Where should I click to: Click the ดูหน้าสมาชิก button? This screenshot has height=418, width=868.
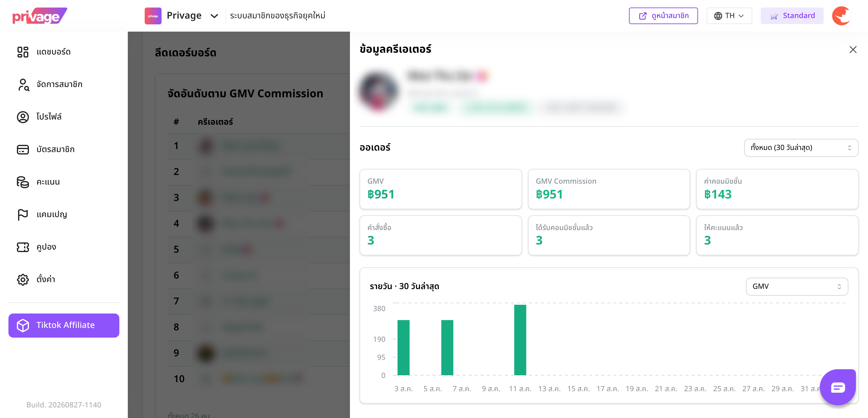(x=663, y=16)
